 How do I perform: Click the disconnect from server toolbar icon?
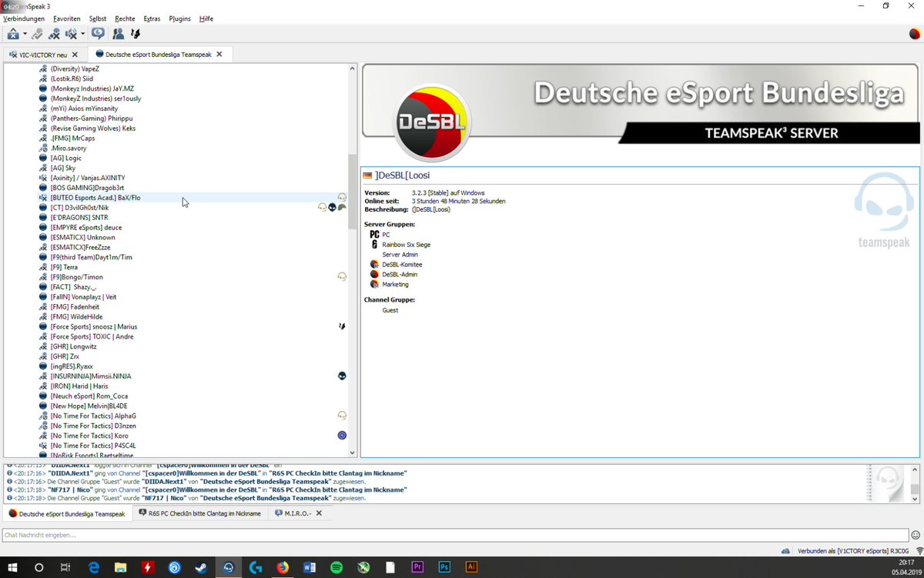[x=38, y=34]
